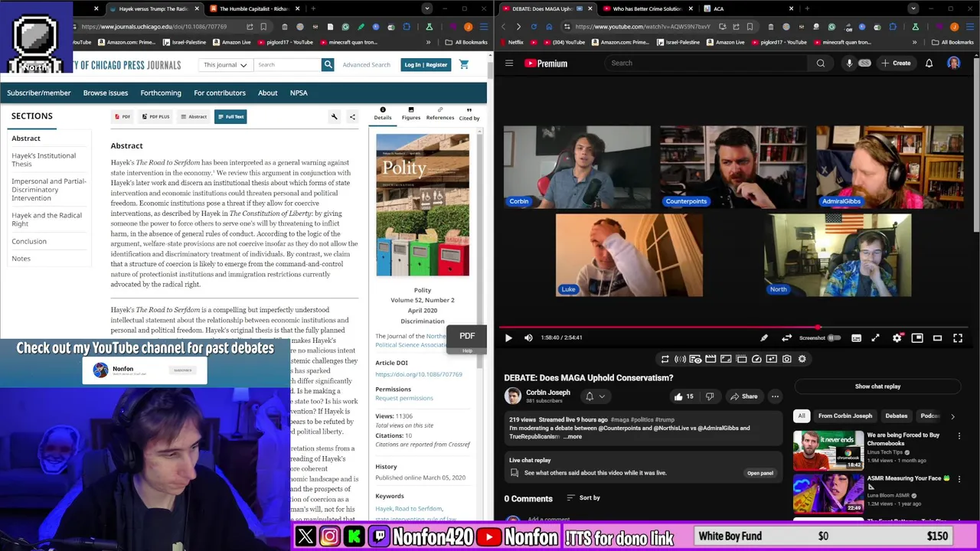Open tab list chevron in YouTube window

pyautogui.click(x=913, y=8)
